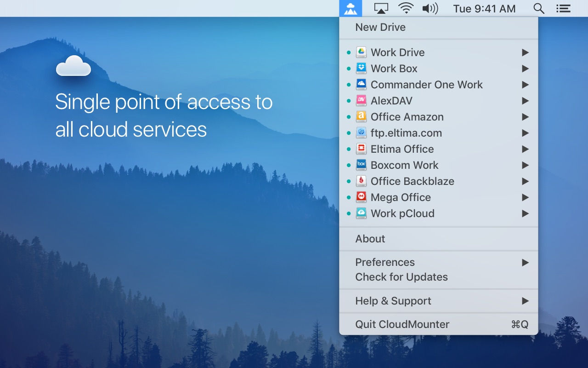Image resolution: width=588 pixels, height=368 pixels.
Task: Expand the Commander One Work submenu arrow
Action: 526,85
